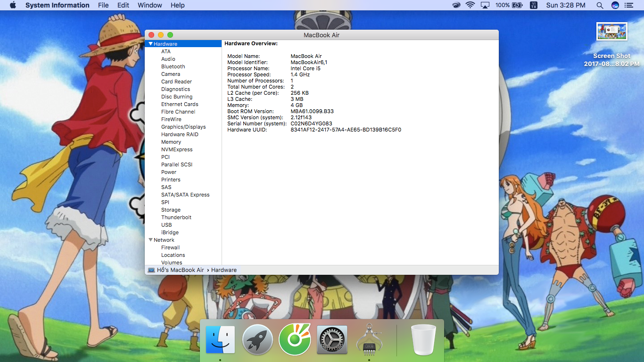Select SPI in sidebar
The height and width of the screenshot is (362, 644).
pyautogui.click(x=165, y=202)
